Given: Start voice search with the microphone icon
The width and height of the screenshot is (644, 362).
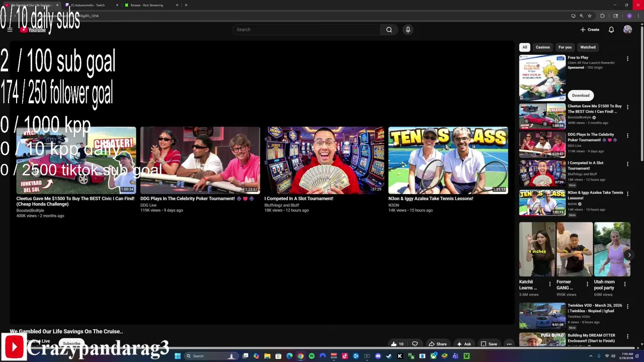Looking at the screenshot, I should point(408,30).
